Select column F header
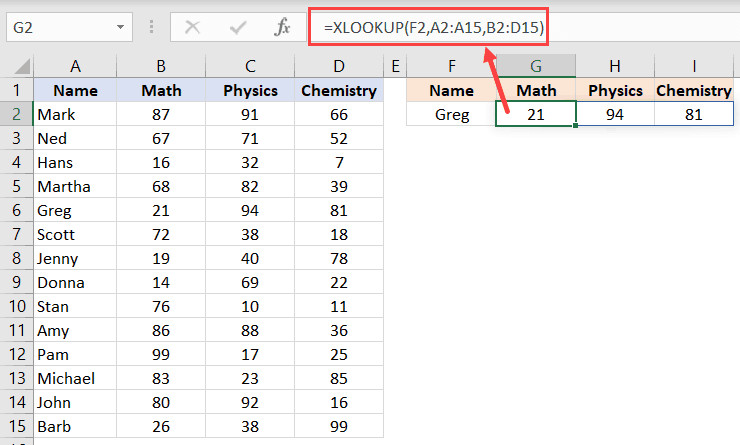Screen dimensions: 740x445 coord(452,66)
